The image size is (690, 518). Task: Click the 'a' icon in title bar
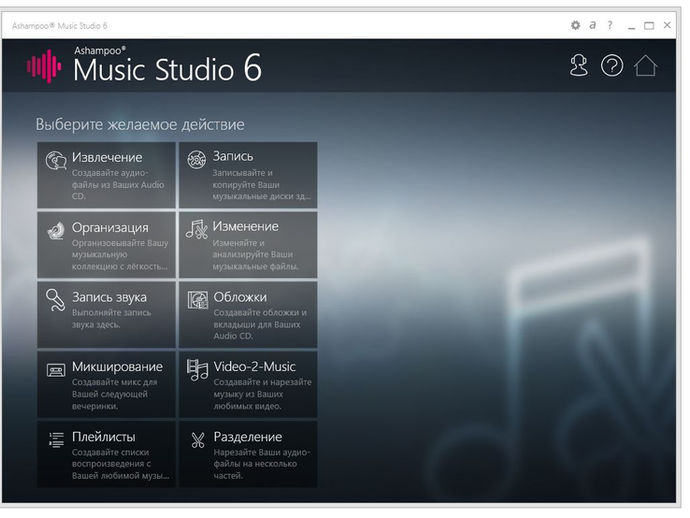tap(593, 25)
